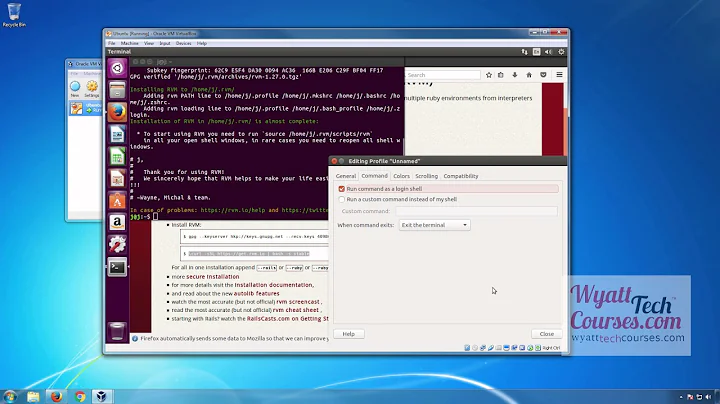
Task: Open Windows tray volume speaker icon
Action: (x=709, y=397)
